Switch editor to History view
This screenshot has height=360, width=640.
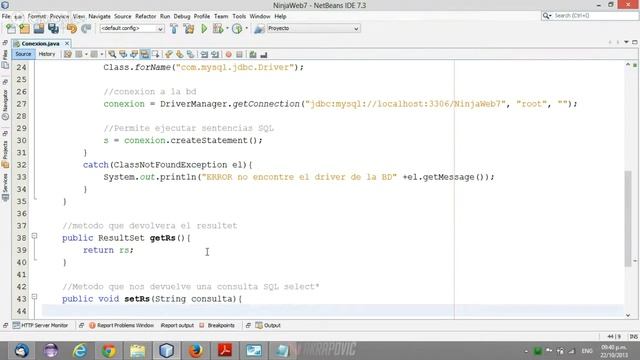tap(47, 54)
